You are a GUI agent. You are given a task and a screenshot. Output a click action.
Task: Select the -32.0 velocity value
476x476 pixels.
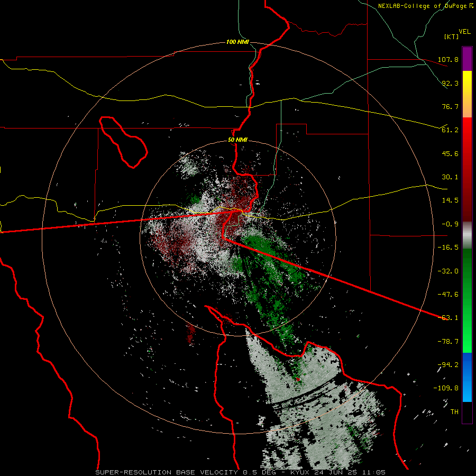(x=448, y=271)
